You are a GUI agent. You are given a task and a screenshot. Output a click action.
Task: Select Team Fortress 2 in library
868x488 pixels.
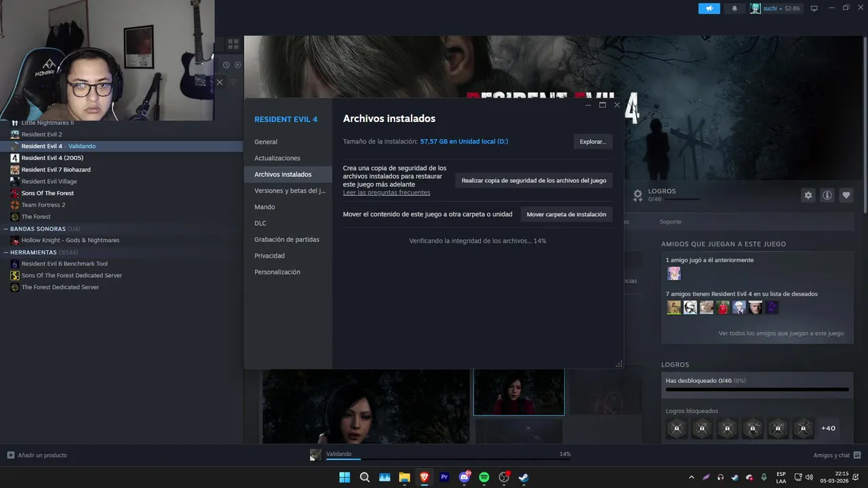coord(43,205)
